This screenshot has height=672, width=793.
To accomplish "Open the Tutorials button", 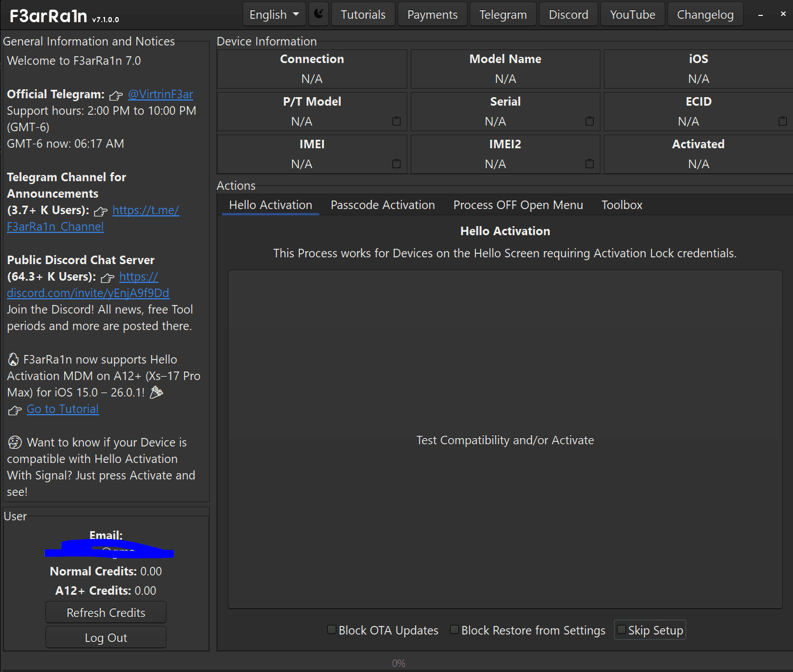I will point(363,14).
